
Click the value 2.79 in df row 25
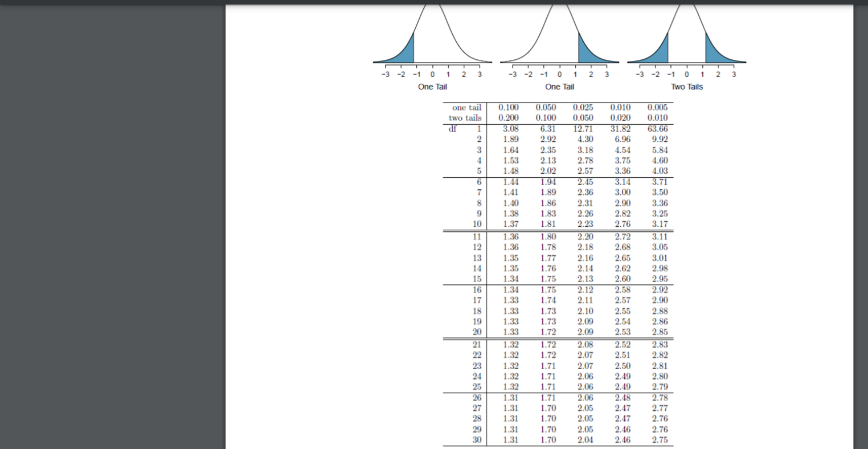click(x=660, y=386)
